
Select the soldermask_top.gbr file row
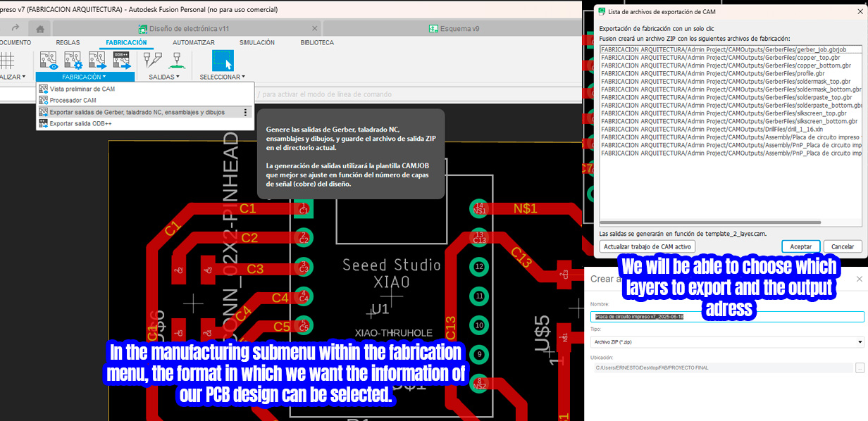click(x=731, y=81)
